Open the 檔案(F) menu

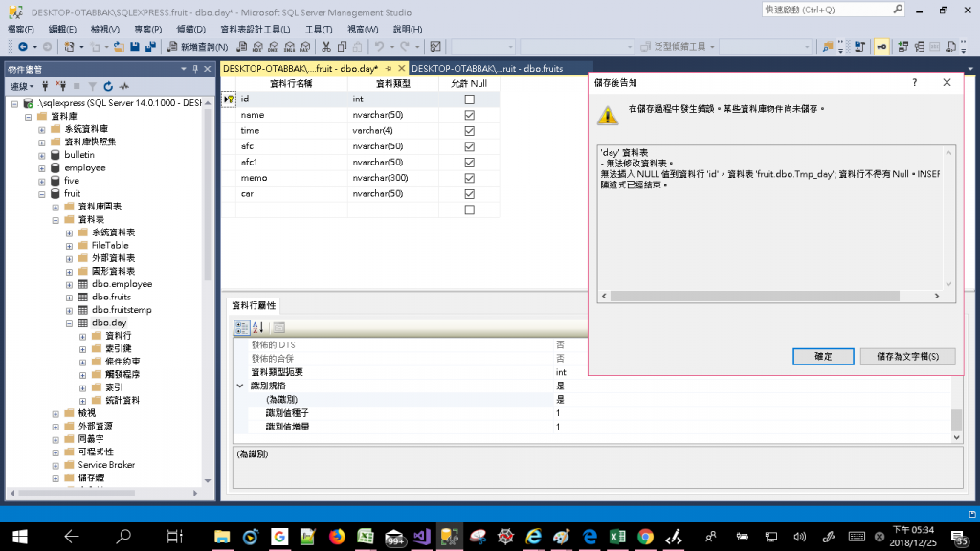tap(21, 30)
